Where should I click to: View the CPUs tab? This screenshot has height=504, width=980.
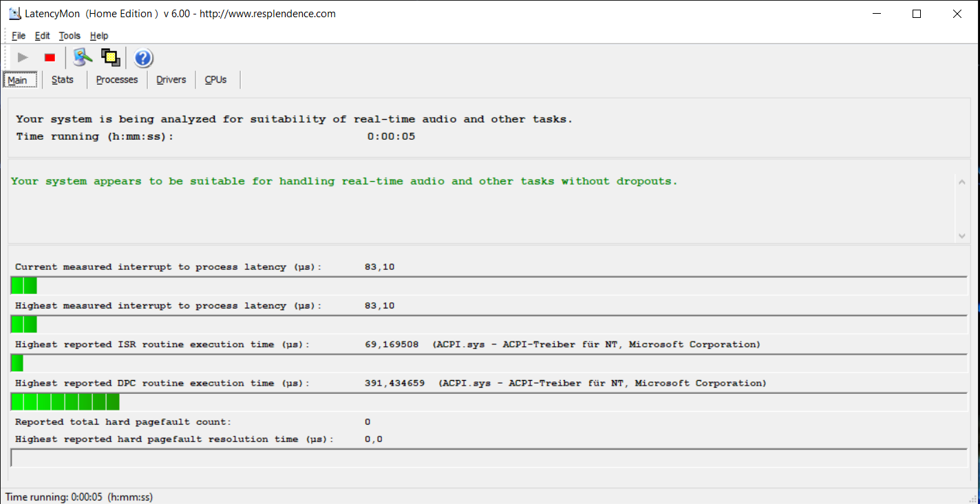[215, 80]
